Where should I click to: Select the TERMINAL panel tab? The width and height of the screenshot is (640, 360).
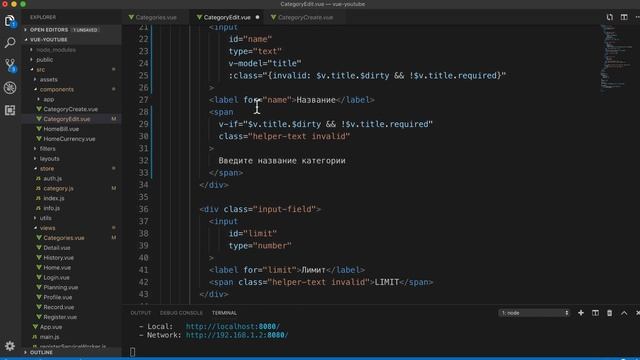click(224, 313)
